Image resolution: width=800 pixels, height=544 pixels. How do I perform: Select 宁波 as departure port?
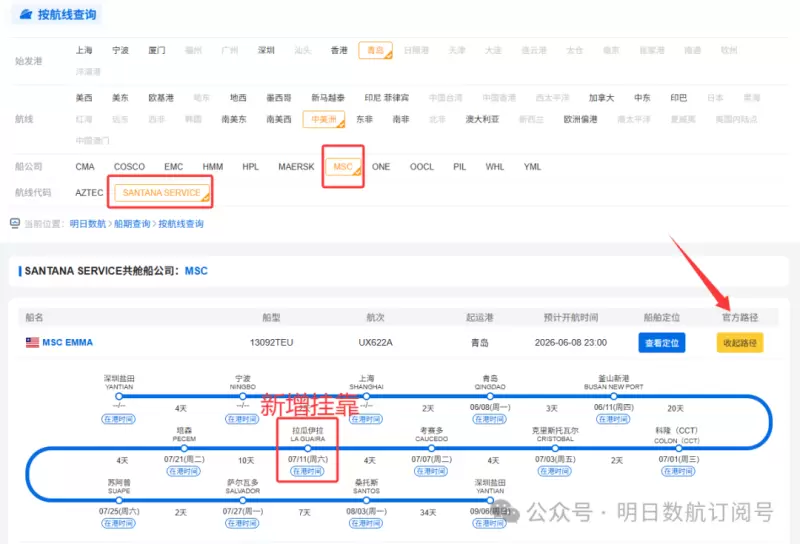click(x=120, y=50)
